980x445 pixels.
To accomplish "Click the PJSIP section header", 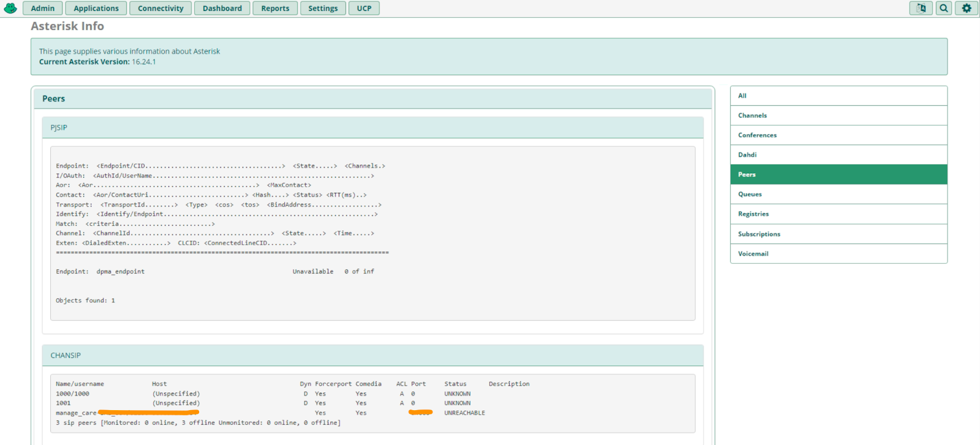I will pos(372,127).
